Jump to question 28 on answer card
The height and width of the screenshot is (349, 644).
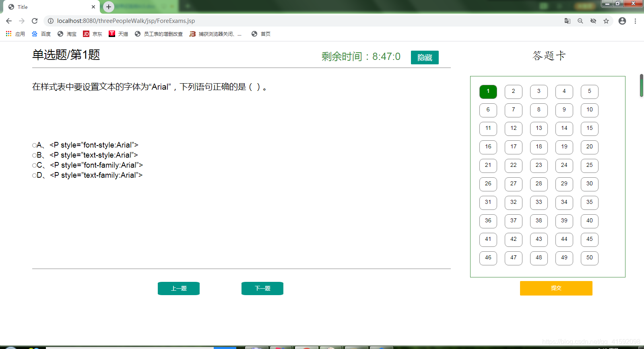point(539,184)
